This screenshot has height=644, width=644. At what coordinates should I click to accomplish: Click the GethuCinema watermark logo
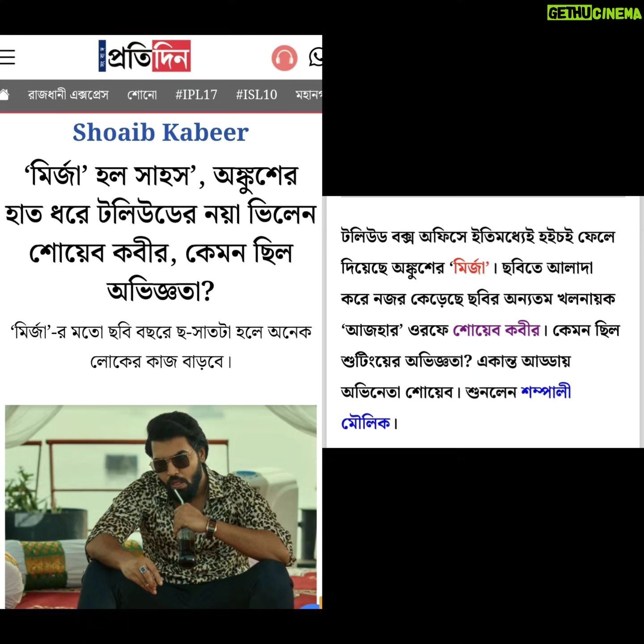(x=594, y=13)
